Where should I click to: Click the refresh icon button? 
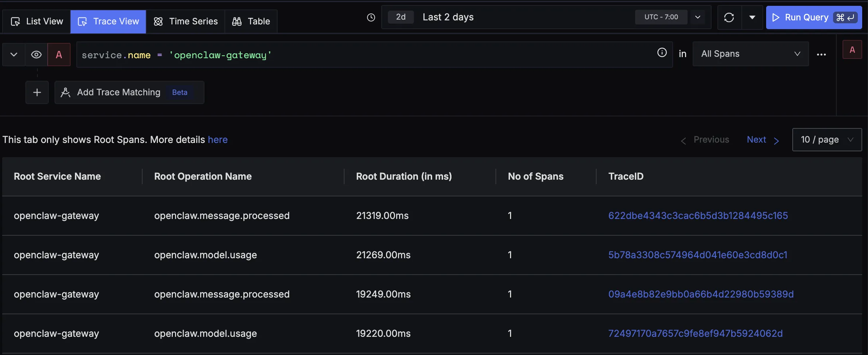(729, 17)
